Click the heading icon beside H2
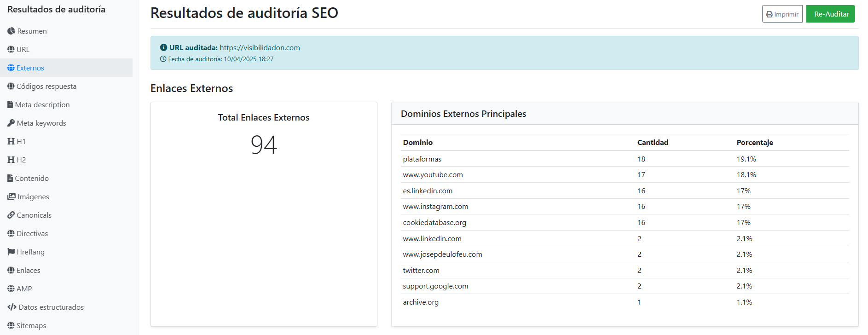Screen dimensions: 868x335 click(x=11, y=160)
